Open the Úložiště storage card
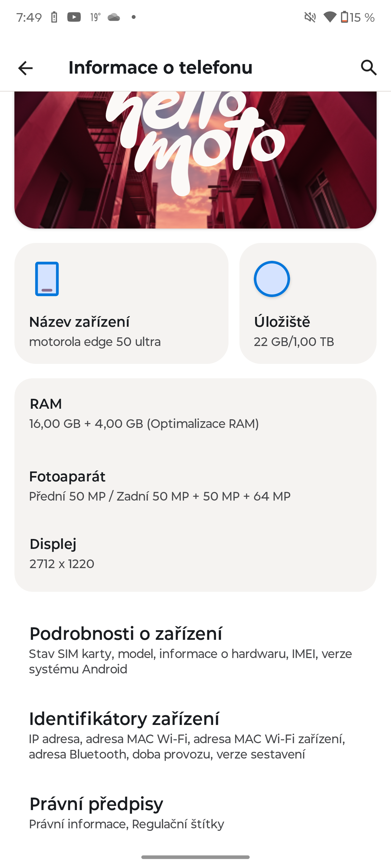 [308, 303]
